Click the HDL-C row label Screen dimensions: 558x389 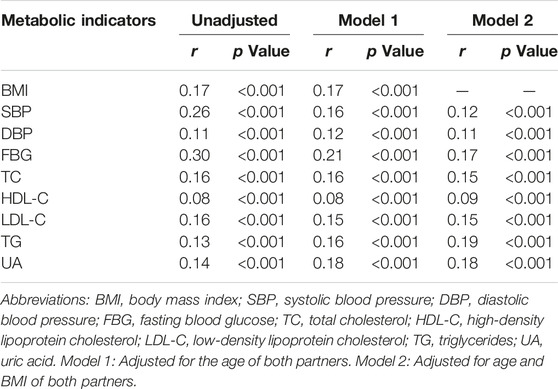[x=25, y=198]
